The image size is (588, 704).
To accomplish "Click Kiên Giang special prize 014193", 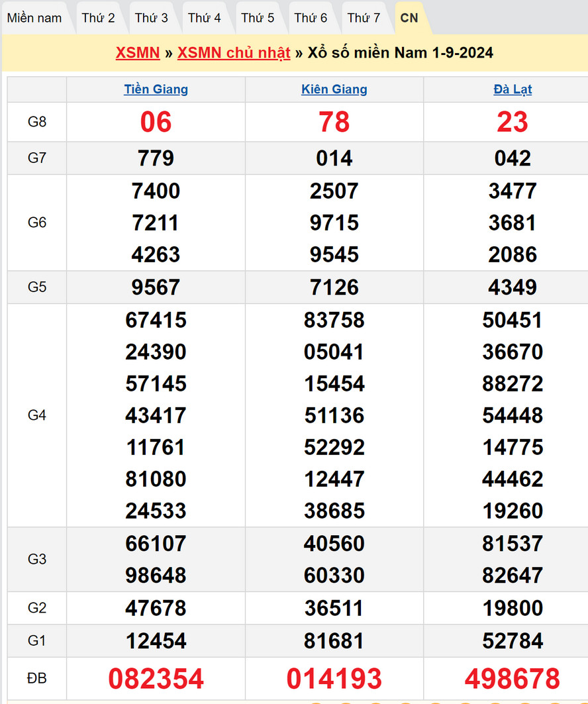I will coord(334,679).
